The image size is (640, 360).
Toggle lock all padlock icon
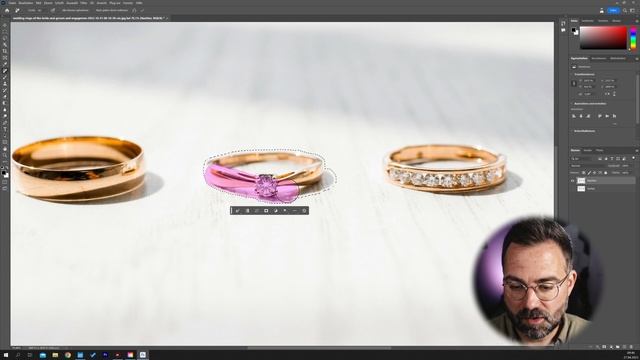pyautogui.click(x=606, y=173)
